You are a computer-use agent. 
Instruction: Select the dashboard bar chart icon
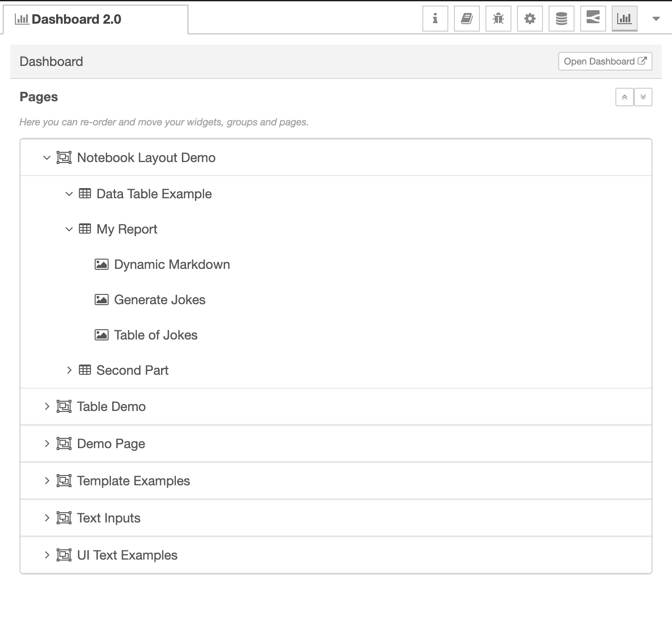[x=624, y=19]
